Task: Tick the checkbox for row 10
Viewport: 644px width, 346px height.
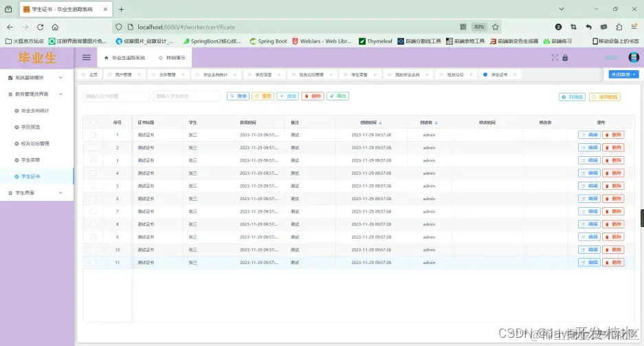Action: [93, 250]
